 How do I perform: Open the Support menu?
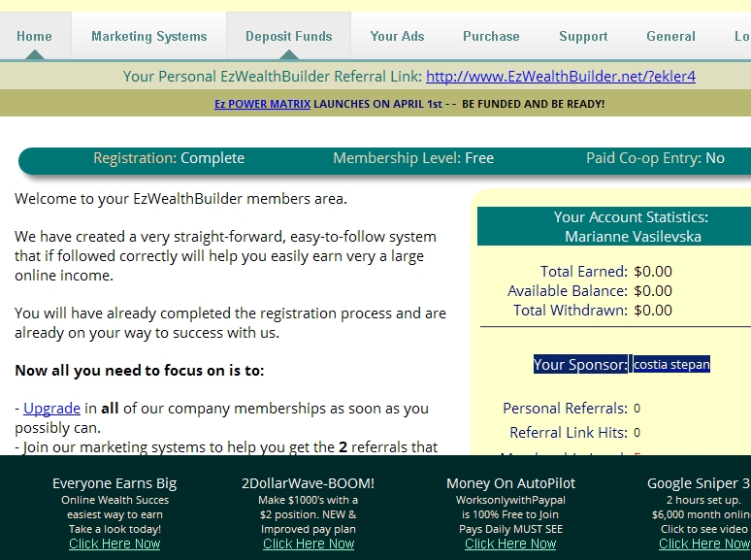click(583, 37)
